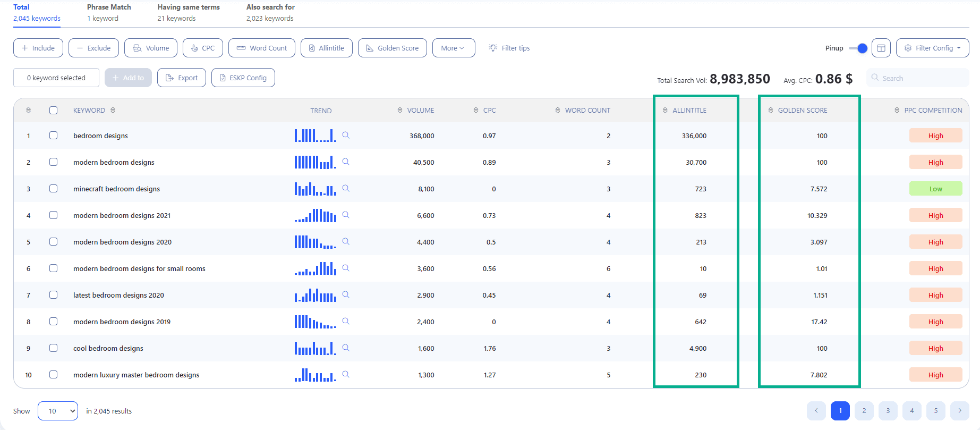Screen dimensions: 980x430
Task: Click Low competition badge for minecraft row
Action: (x=936, y=189)
